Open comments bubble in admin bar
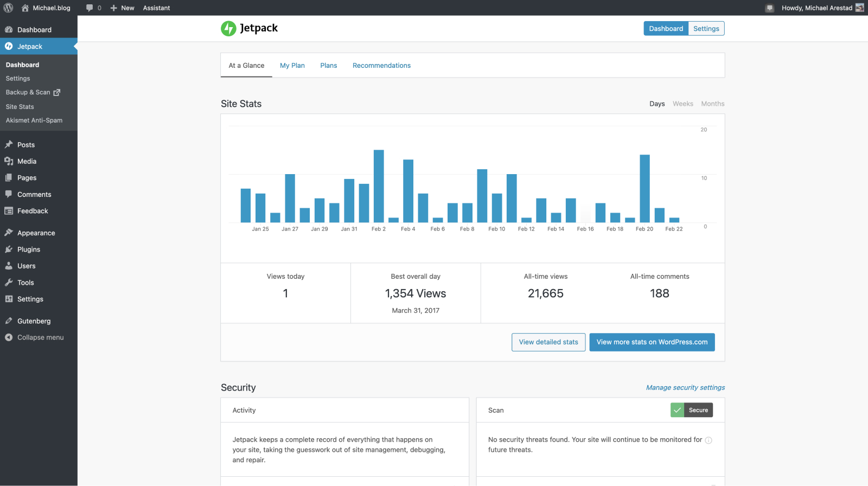The height and width of the screenshot is (486, 868). 90,8
